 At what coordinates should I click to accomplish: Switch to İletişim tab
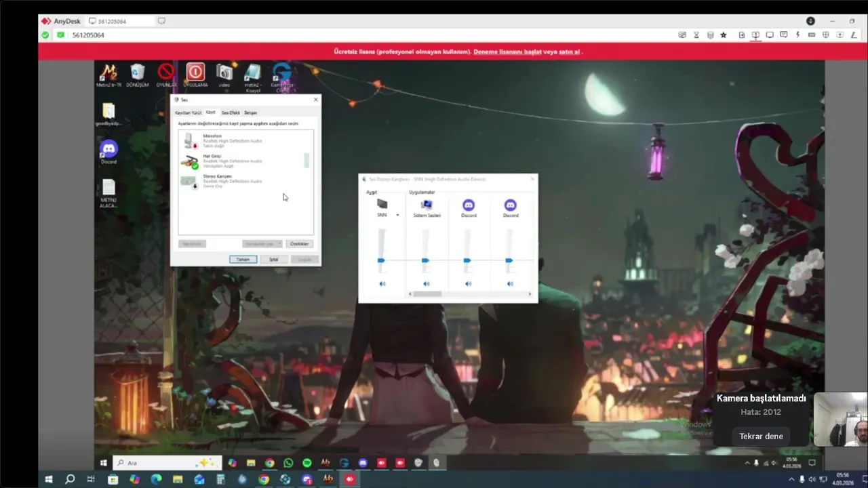(x=250, y=113)
